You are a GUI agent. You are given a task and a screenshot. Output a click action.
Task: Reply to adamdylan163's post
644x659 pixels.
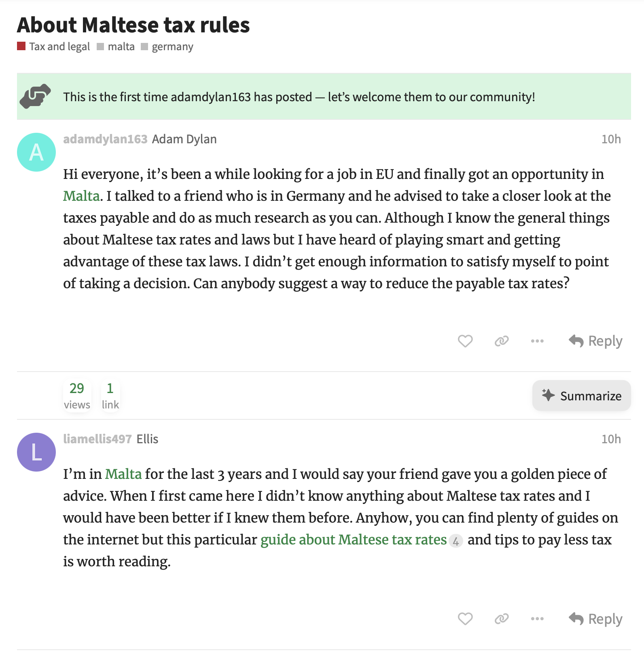pos(595,341)
